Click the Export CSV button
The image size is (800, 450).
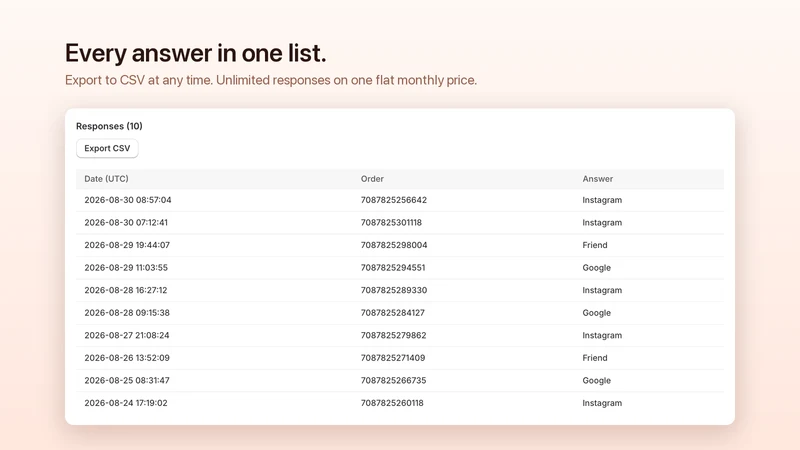[x=107, y=148]
